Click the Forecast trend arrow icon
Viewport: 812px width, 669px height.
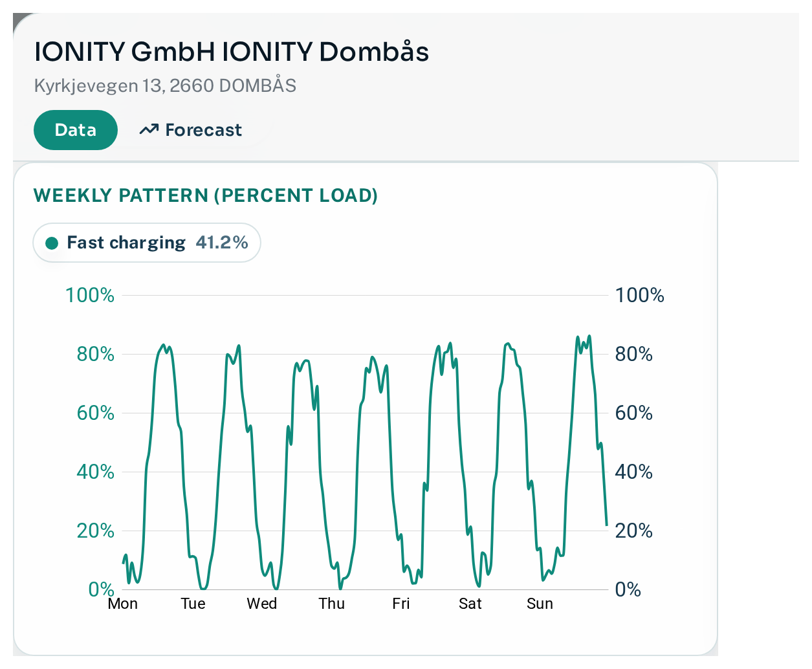[149, 130]
